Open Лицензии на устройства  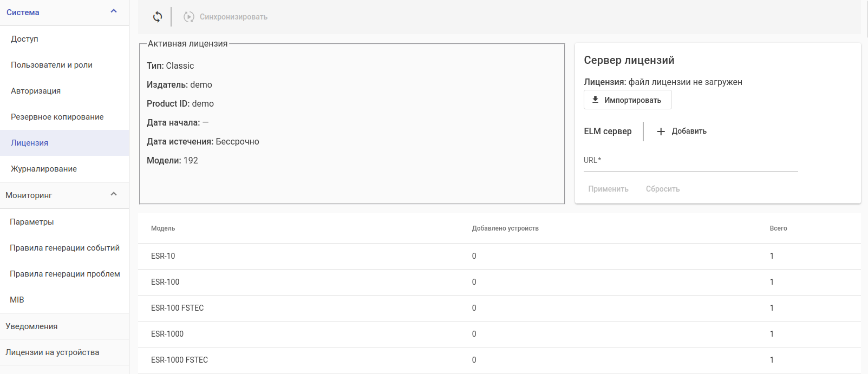[53, 352]
